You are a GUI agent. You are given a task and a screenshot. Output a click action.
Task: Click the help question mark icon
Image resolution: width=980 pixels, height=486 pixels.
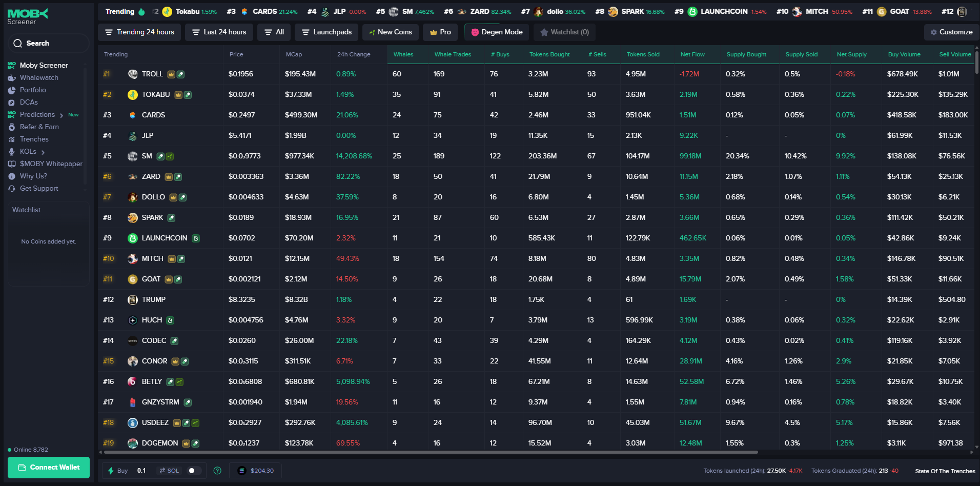point(217,471)
